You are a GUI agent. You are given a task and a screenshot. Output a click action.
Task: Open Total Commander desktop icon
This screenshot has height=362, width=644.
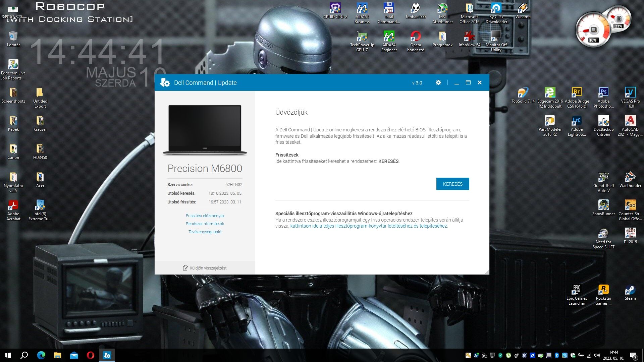pyautogui.click(x=389, y=13)
